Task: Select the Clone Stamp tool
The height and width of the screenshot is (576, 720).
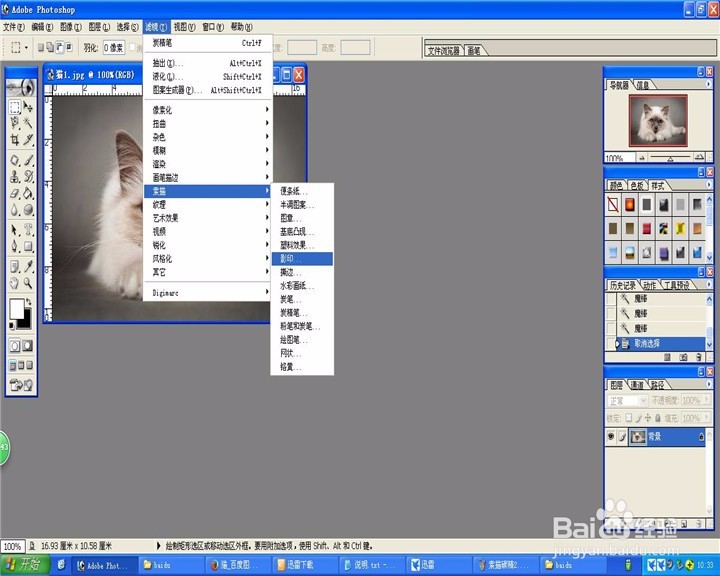Action: click(x=15, y=176)
